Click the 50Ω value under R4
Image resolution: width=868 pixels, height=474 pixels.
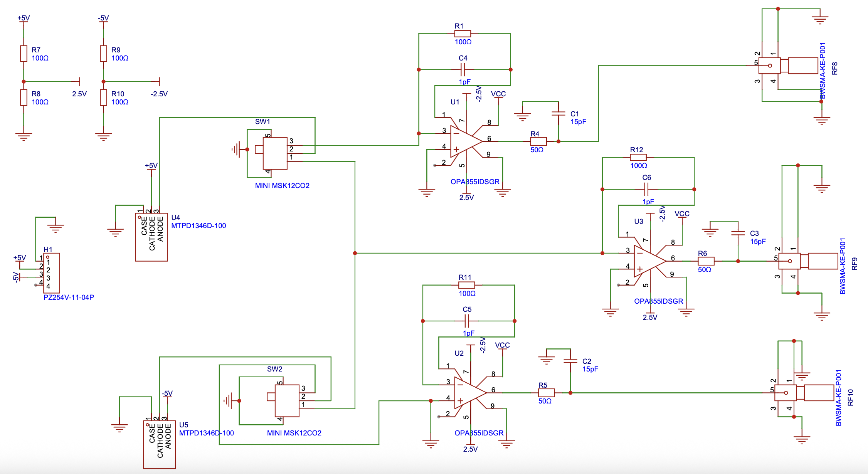click(537, 150)
